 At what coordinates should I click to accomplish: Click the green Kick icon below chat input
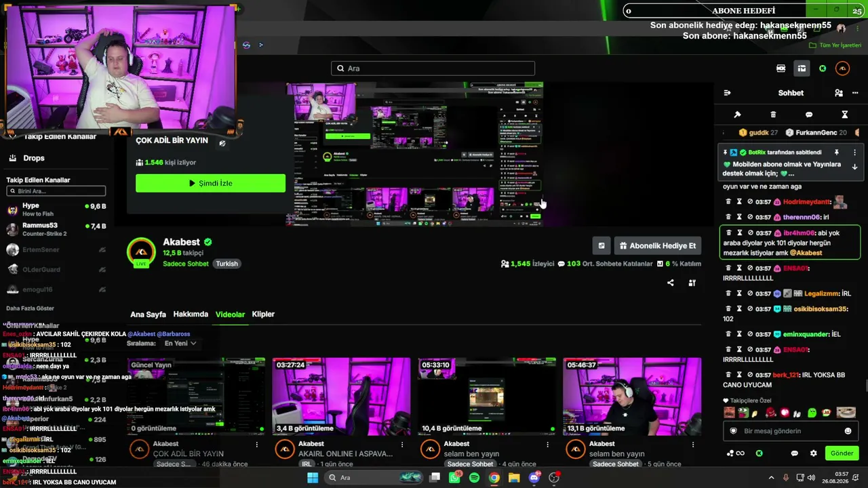pyautogui.click(x=759, y=453)
